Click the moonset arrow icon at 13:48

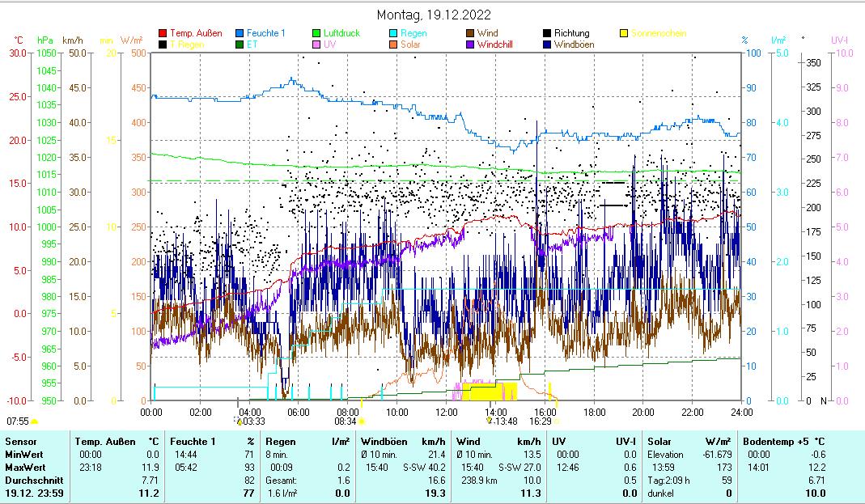(489, 421)
